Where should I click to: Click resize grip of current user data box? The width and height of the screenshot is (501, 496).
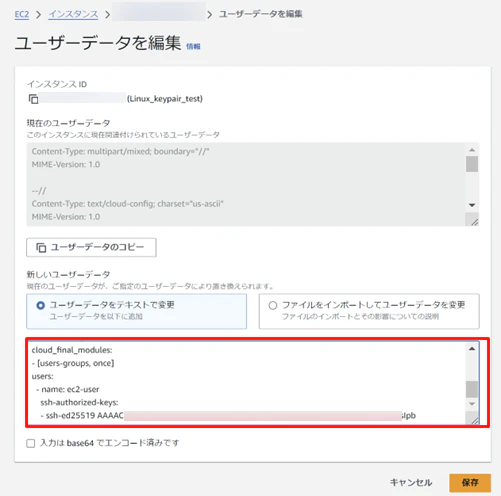click(x=474, y=222)
